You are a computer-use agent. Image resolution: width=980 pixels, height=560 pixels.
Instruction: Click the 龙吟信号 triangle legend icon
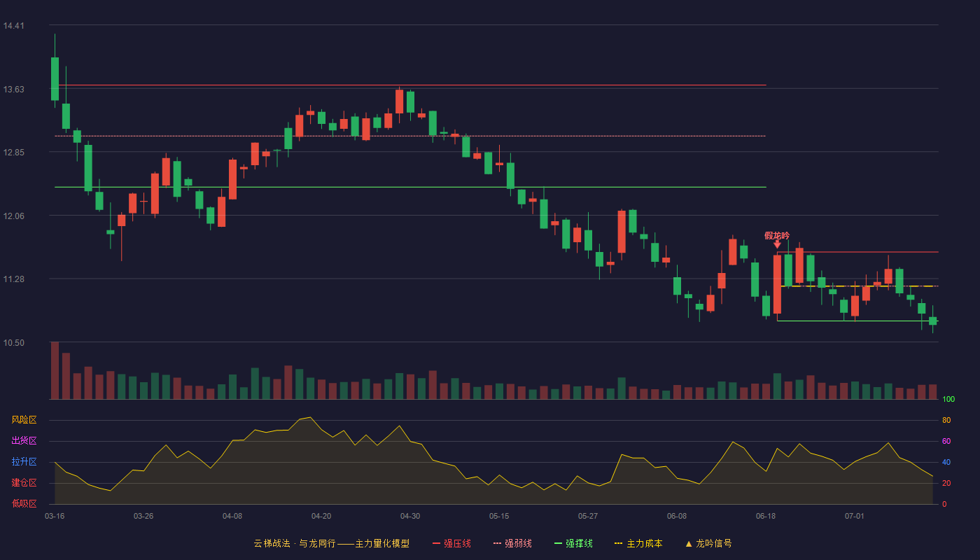point(688,544)
